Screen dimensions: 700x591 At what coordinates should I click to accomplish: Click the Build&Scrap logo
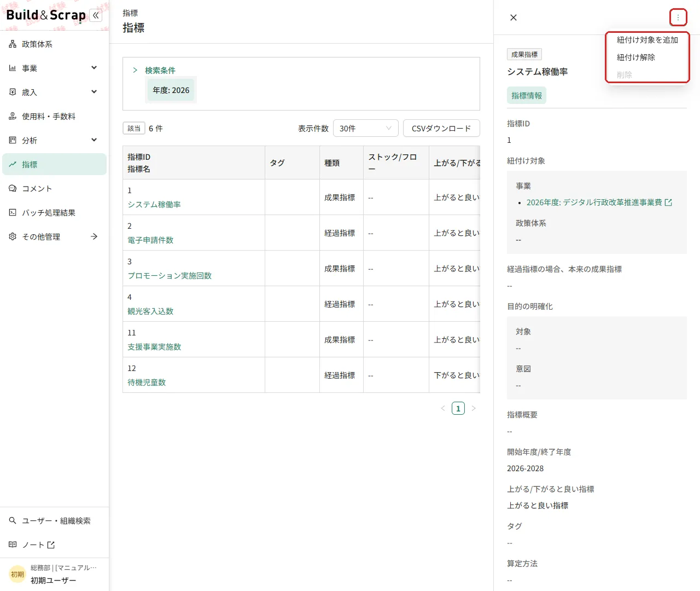[46, 15]
